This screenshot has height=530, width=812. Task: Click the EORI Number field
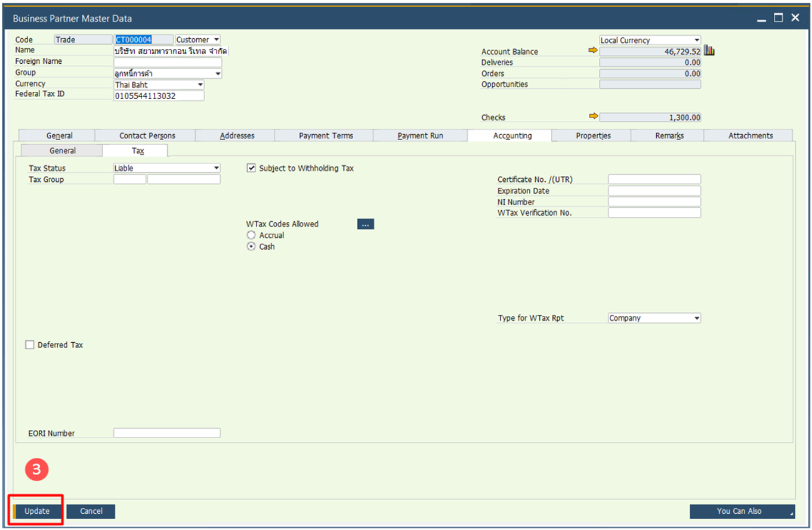[167, 433]
